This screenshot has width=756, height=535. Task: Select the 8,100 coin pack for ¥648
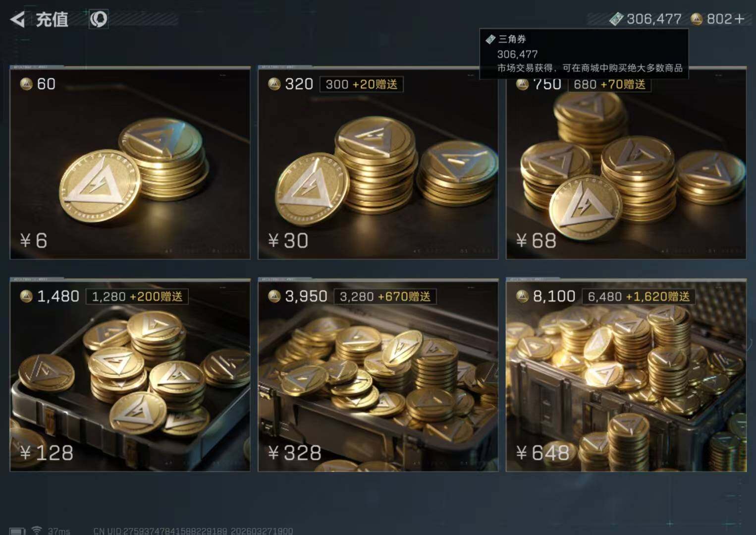(626, 375)
